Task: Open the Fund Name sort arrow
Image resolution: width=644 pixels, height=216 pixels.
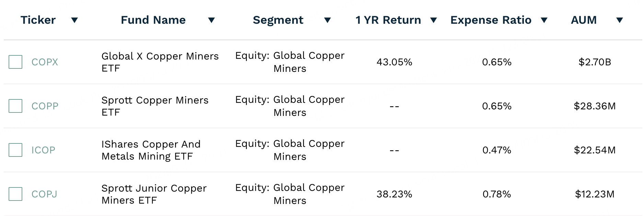Action: (211, 20)
